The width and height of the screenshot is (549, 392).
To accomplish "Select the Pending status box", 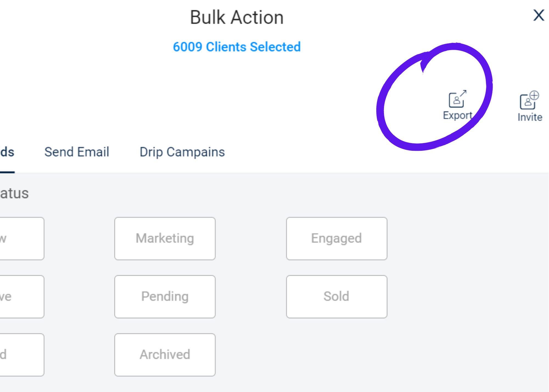I will click(165, 297).
